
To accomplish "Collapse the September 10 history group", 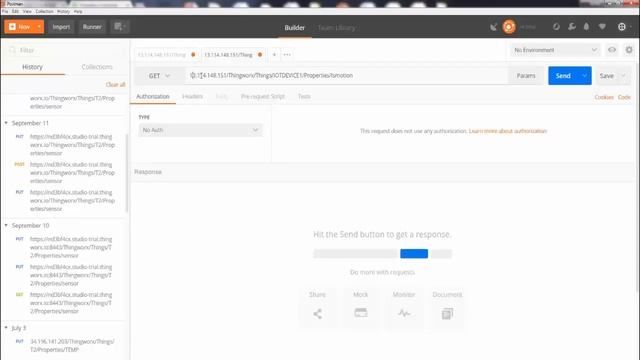I will point(6,225).
